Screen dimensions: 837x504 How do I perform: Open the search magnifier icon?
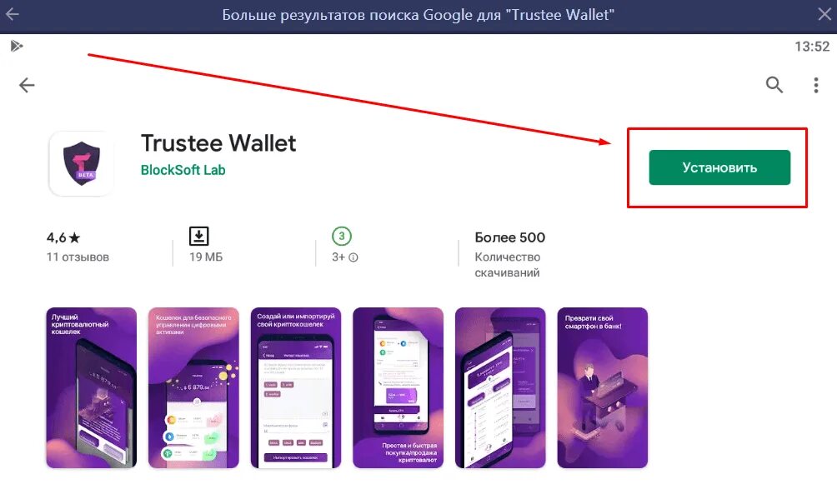tap(774, 85)
